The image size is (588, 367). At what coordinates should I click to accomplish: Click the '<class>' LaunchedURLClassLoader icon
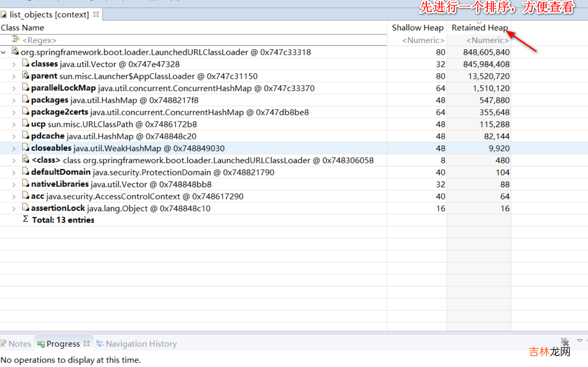coord(25,160)
